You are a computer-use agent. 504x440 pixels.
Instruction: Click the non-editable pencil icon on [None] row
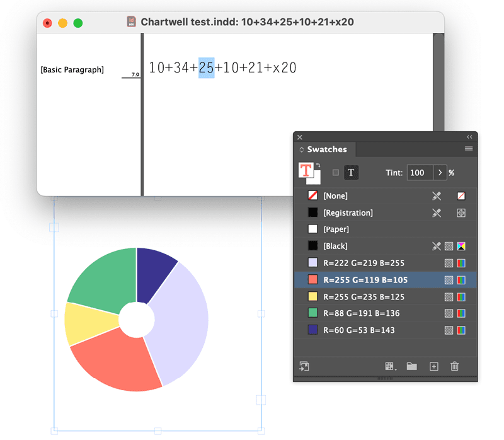tap(437, 196)
